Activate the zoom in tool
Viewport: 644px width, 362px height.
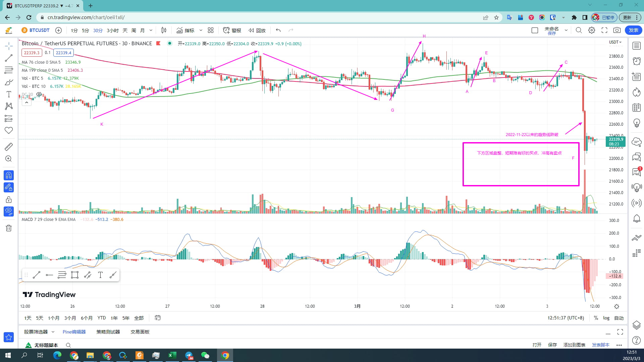9,159
